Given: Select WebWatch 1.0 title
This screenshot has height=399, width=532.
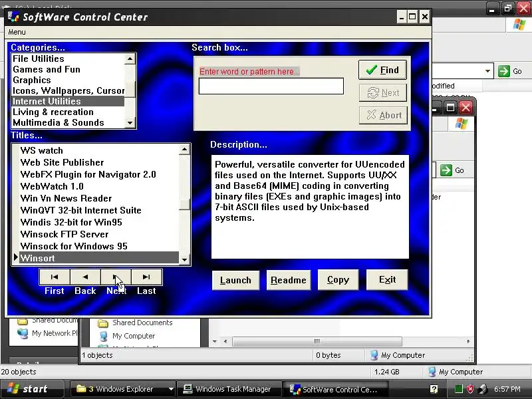Looking at the screenshot, I should point(98,186).
